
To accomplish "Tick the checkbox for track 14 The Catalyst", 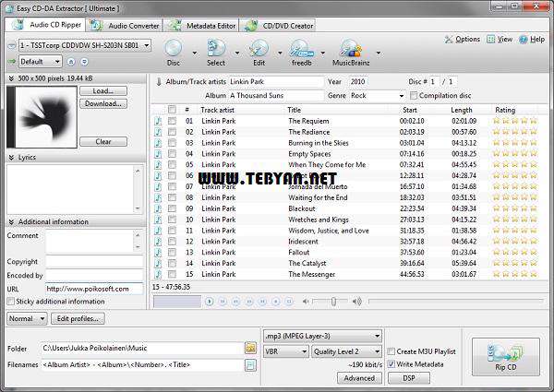I will tap(172, 263).
